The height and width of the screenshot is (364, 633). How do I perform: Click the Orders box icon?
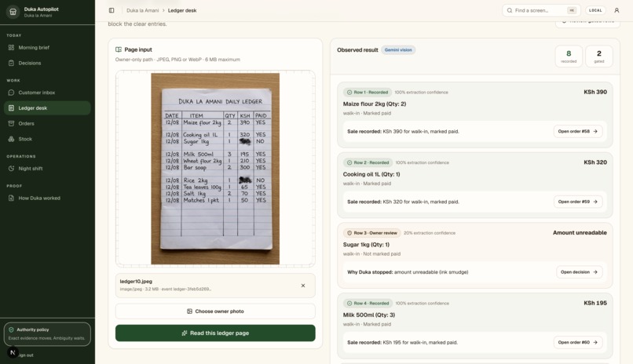[x=11, y=123]
